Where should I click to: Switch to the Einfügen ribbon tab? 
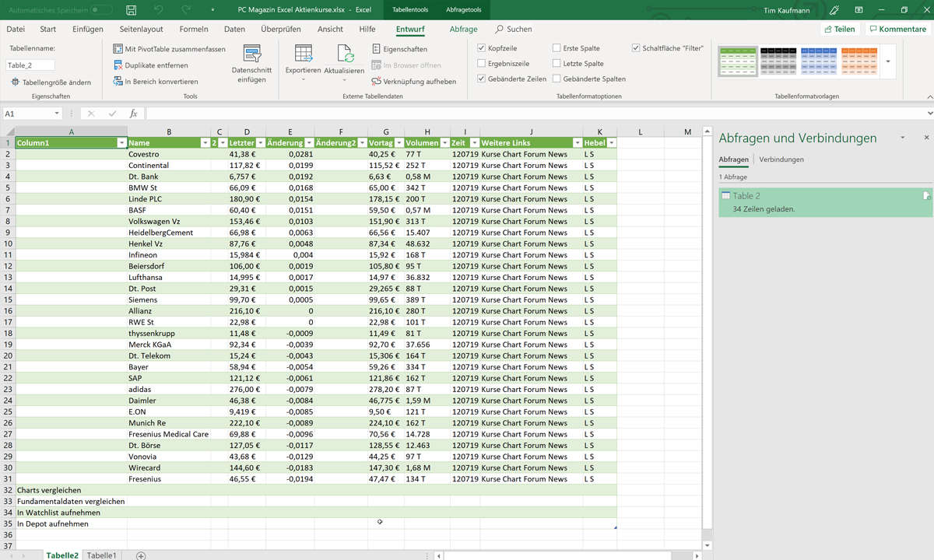click(88, 29)
